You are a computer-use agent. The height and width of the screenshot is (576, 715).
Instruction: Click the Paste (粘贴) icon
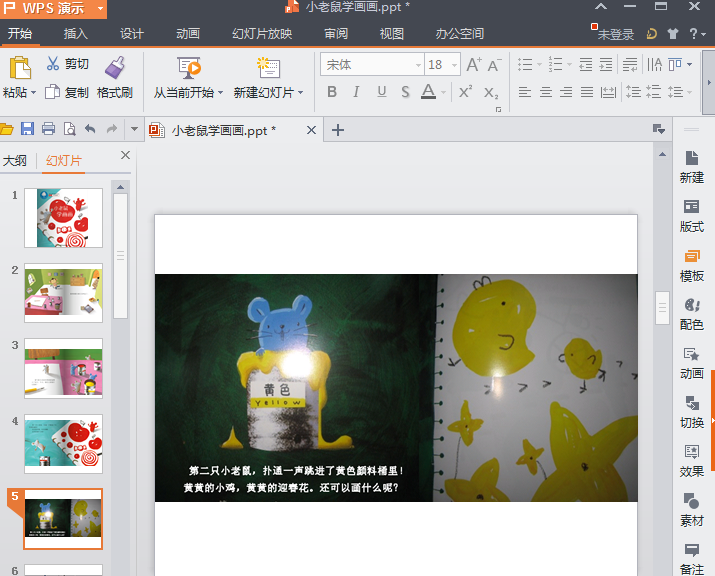click(x=20, y=67)
